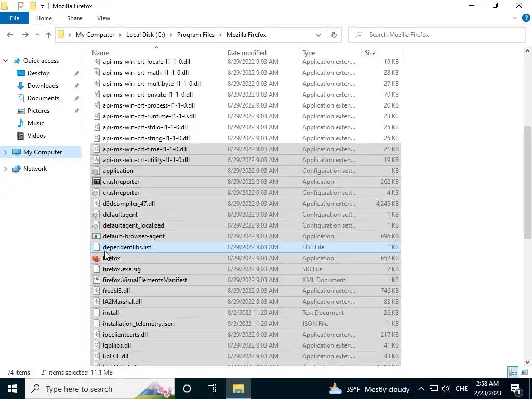Open the recent locations dropdown arrow

(37, 35)
